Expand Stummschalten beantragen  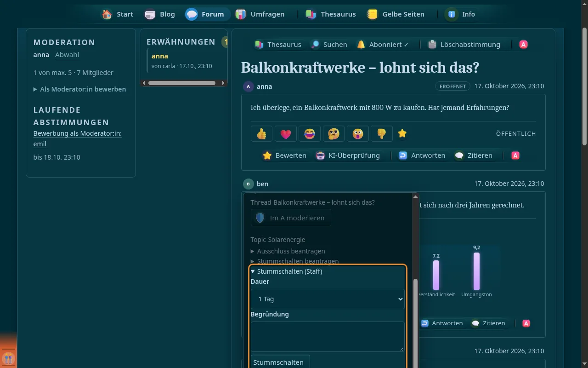[295, 261]
